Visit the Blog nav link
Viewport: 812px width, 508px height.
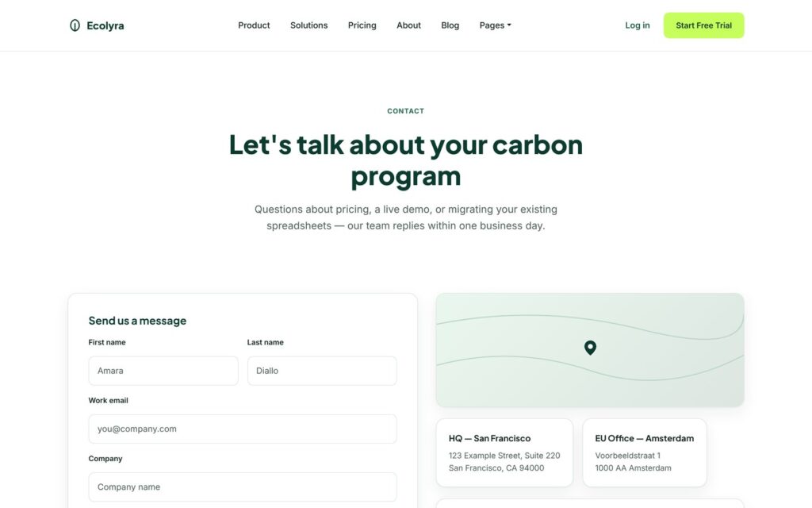(450, 25)
